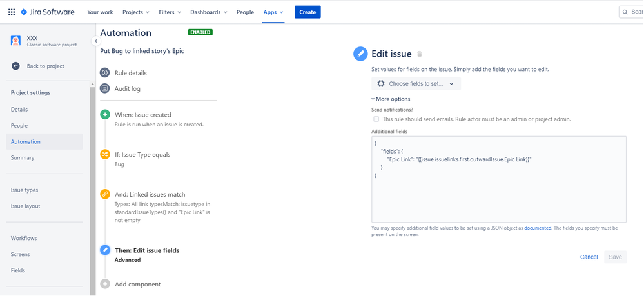
Task: Select the blue Edit issue fields pencil icon
Action: click(x=105, y=250)
